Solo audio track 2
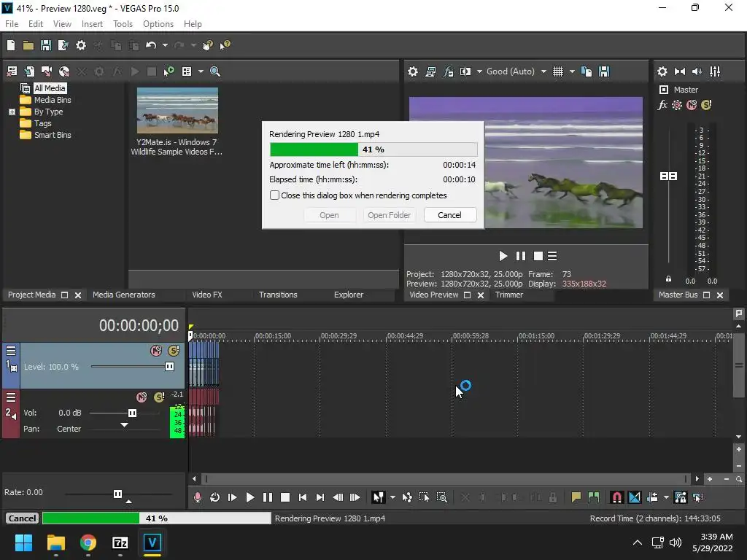Viewport: 747px width, 560px height. pos(159,397)
